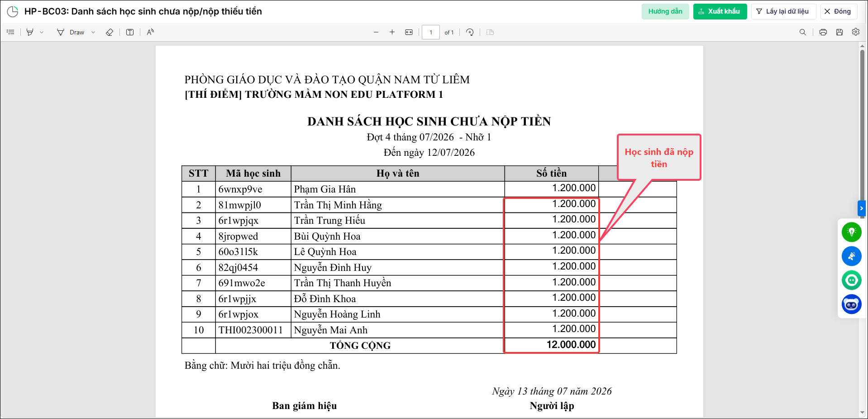Select student code 6r1wpjqx
The width and height of the screenshot is (868, 419).
[x=238, y=221]
